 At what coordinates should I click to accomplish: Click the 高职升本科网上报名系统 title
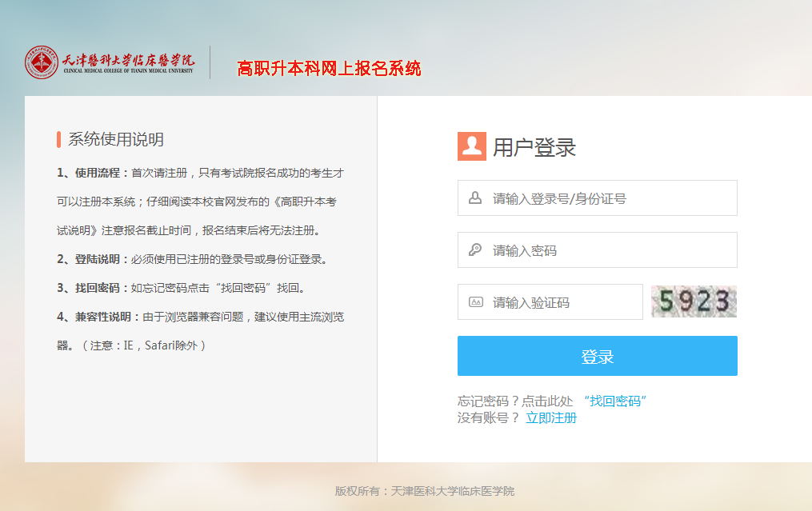click(329, 68)
